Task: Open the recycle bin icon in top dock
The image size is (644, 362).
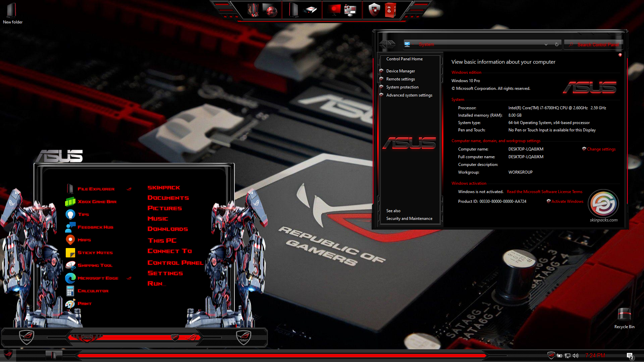Action: point(390,10)
